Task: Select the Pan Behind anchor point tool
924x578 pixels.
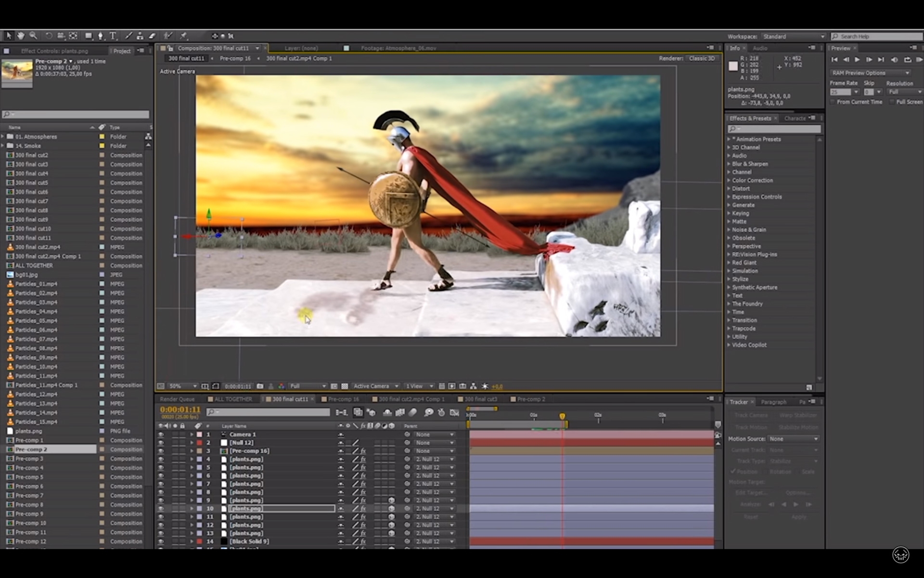Action: click(73, 36)
